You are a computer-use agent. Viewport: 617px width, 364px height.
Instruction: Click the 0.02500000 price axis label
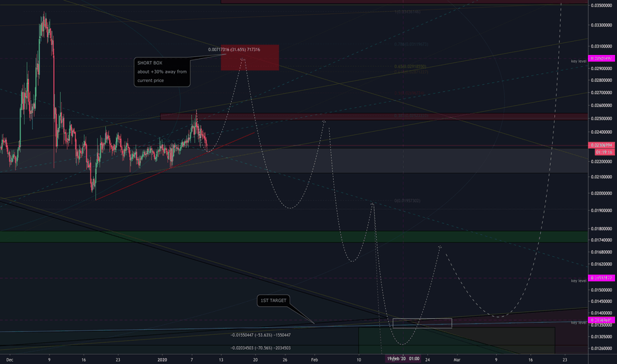(x=601, y=118)
